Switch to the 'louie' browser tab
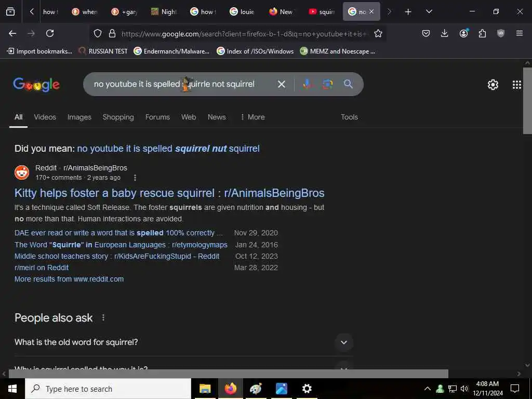The height and width of the screenshot is (399, 532). tap(242, 12)
